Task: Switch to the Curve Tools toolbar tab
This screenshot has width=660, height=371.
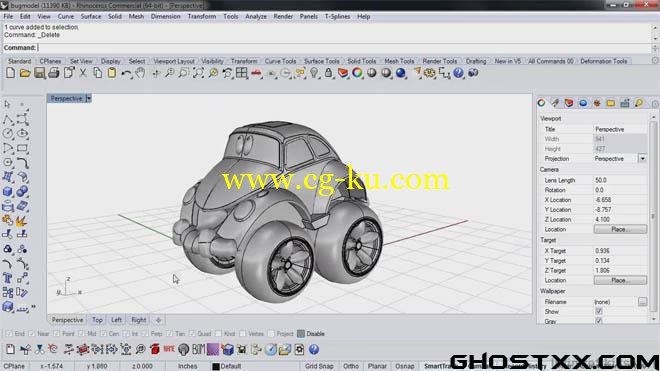Action: tap(280, 61)
